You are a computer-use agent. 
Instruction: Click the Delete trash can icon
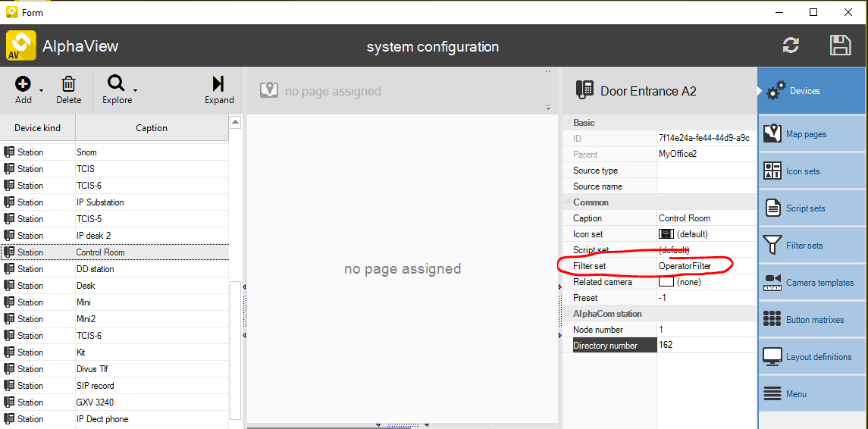coord(68,83)
